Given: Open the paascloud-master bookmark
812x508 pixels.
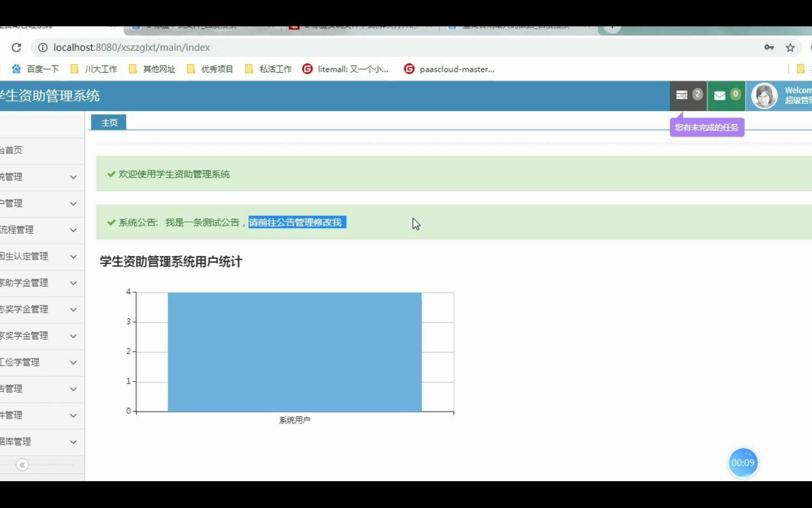Looking at the screenshot, I should tap(449, 69).
